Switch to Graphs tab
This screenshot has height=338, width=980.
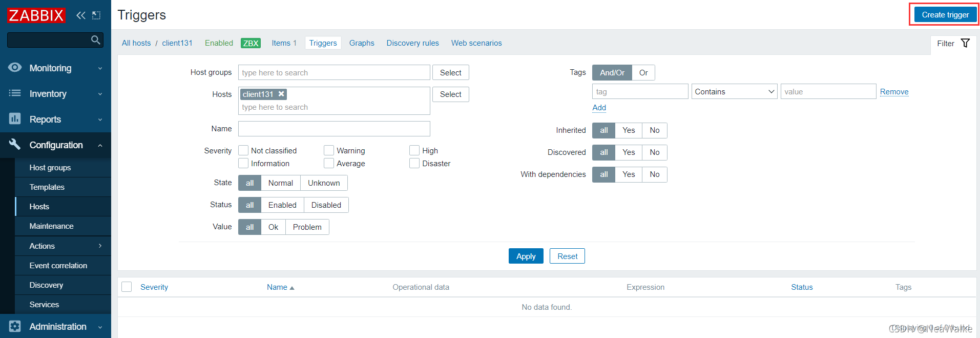pyautogui.click(x=362, y=43)
